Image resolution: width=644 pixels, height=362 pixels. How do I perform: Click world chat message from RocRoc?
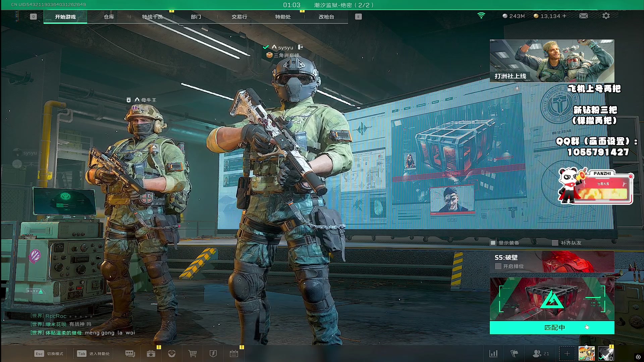coord(61,316)
